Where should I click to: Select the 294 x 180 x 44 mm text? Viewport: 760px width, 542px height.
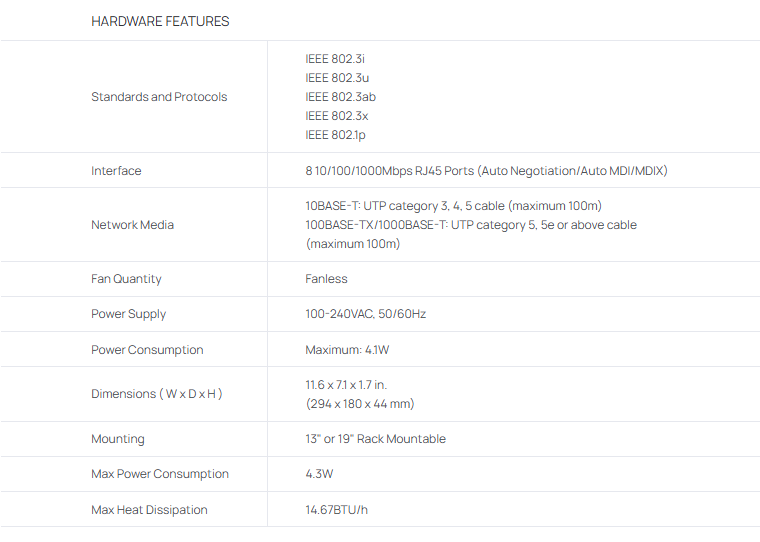tap(359, 404)
